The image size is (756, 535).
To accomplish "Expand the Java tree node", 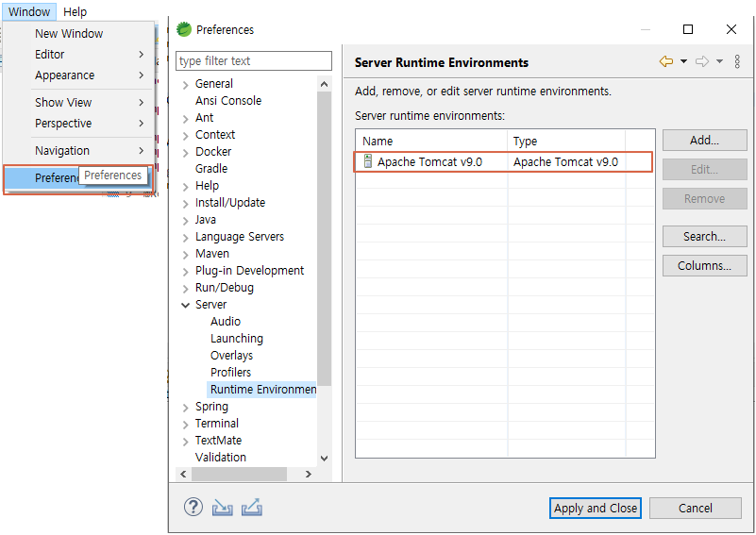I will click(186, 221).
